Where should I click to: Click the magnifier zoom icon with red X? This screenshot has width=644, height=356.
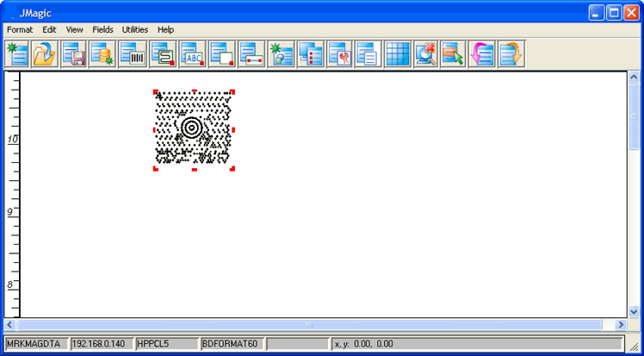[426, 53]
